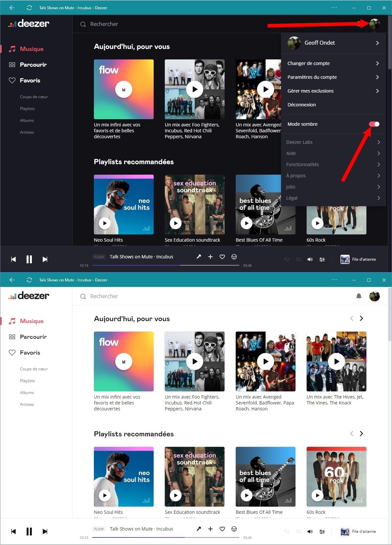This screenshot has width=392, height=545.
Task: Seek within the track on dark player's progress bar
Action: coord(166,265)
